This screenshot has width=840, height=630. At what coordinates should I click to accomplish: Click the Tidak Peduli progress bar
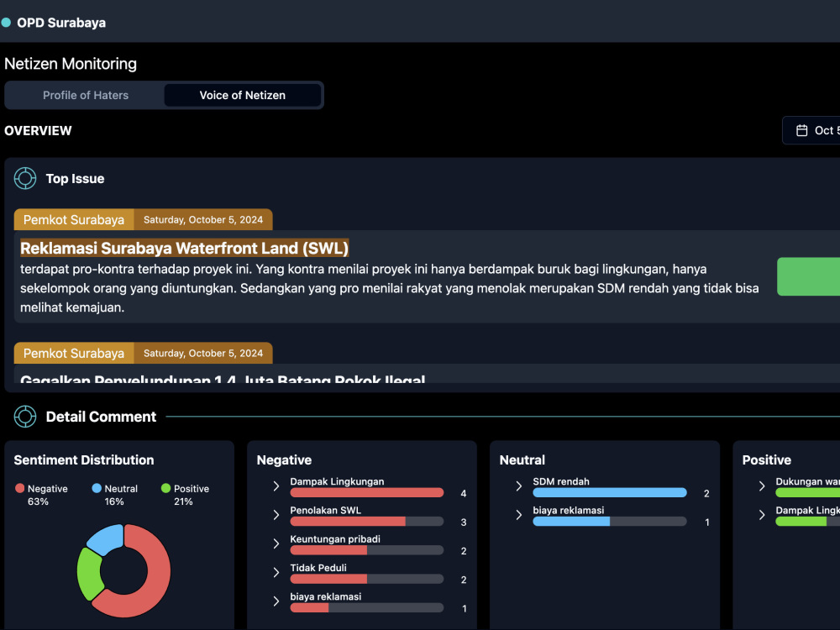point(367,579)
